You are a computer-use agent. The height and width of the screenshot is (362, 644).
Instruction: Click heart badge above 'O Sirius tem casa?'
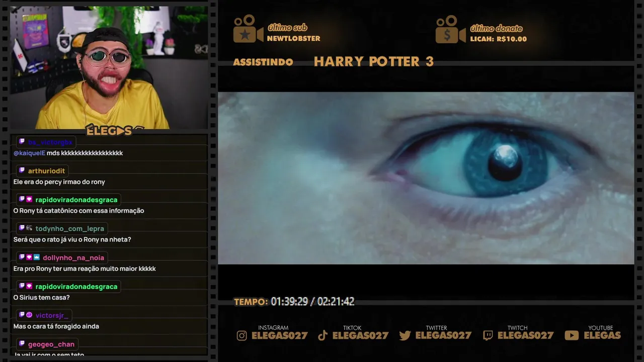[29, 286]
